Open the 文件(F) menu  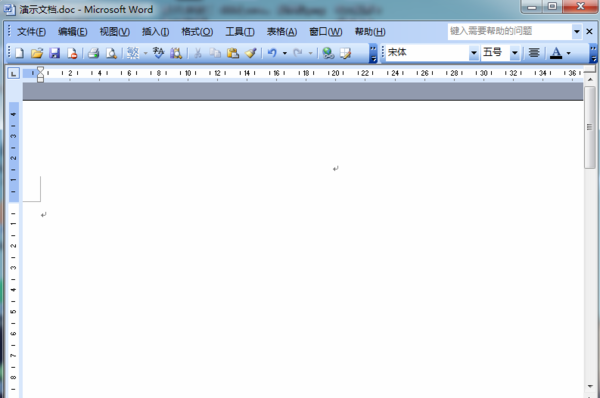click(x=31, y=32)
